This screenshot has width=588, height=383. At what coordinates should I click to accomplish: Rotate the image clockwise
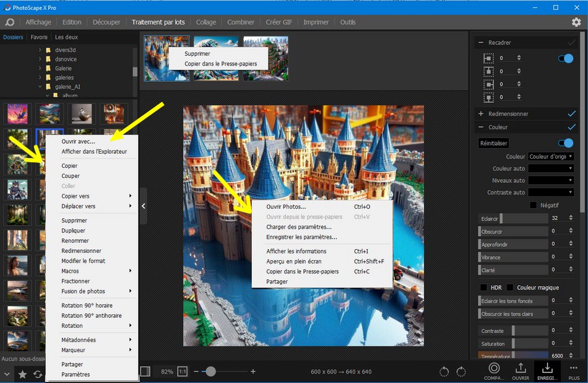coord(461,371)
